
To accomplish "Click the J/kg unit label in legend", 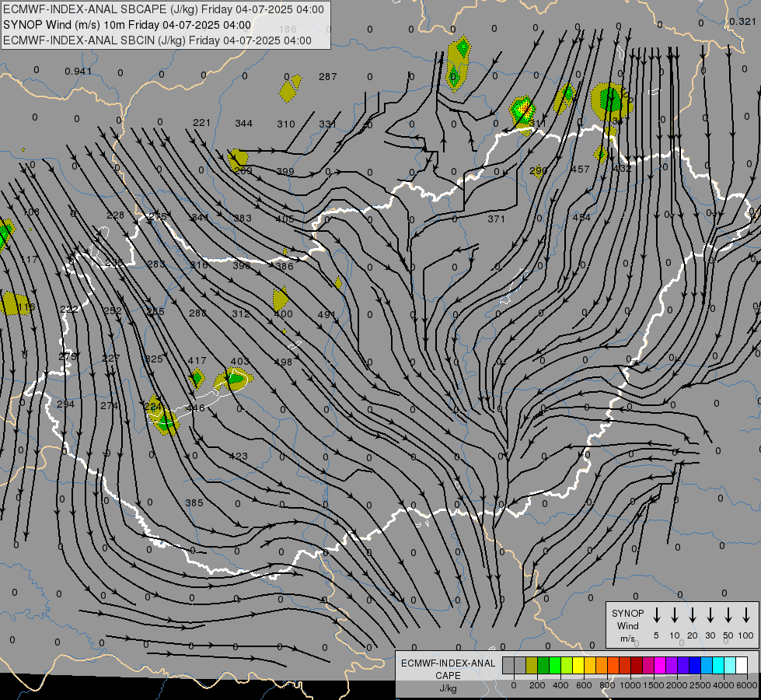I will (448, 688).
